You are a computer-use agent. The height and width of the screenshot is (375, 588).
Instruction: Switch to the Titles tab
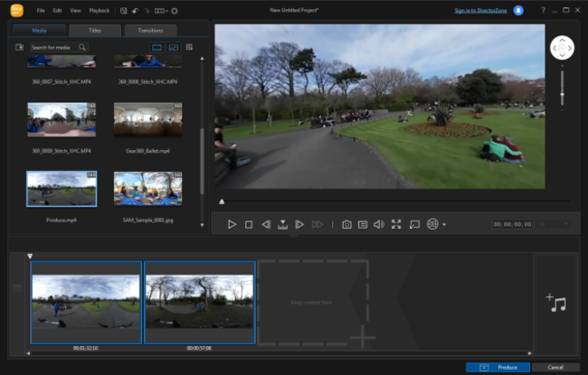tap(95, 30)
